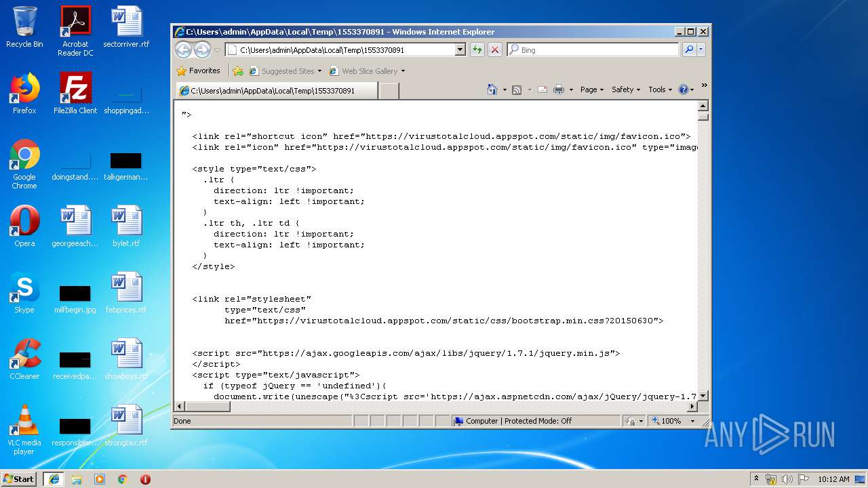Click the Action Center flag tray icon

click(x=804, y=479)
